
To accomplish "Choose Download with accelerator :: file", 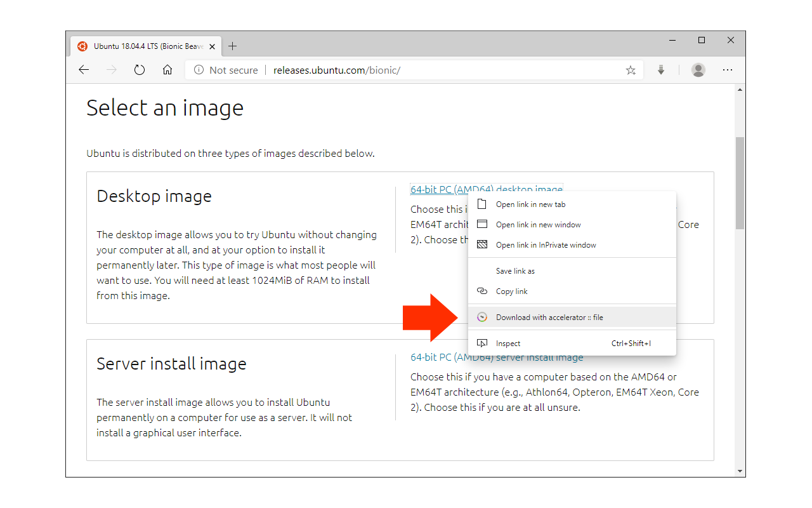I will coord(572,317).
